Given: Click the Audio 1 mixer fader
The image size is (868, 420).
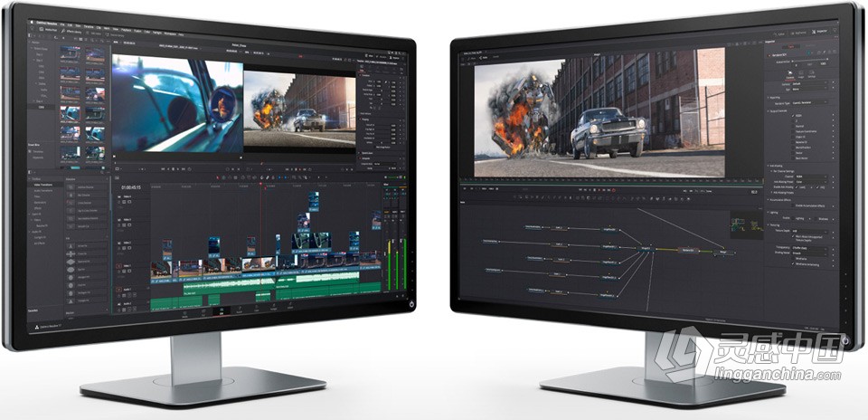Looking at the screenshot, I should coord(385,253).
